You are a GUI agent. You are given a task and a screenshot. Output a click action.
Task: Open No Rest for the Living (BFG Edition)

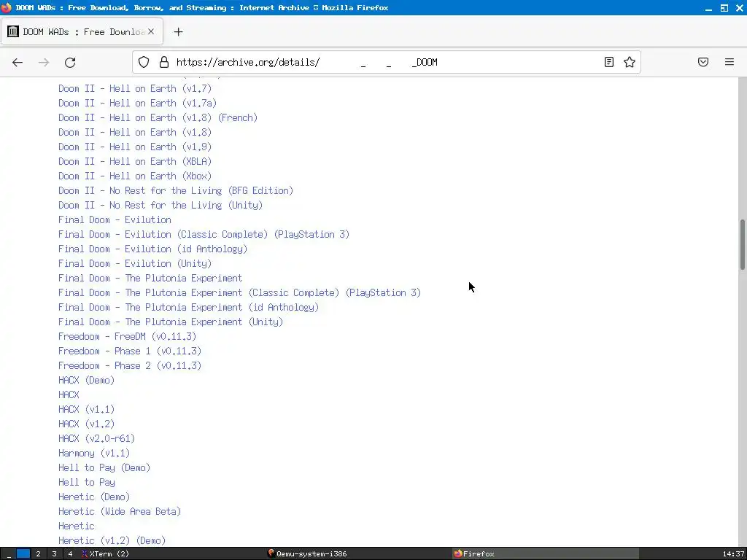pos(176,191)
